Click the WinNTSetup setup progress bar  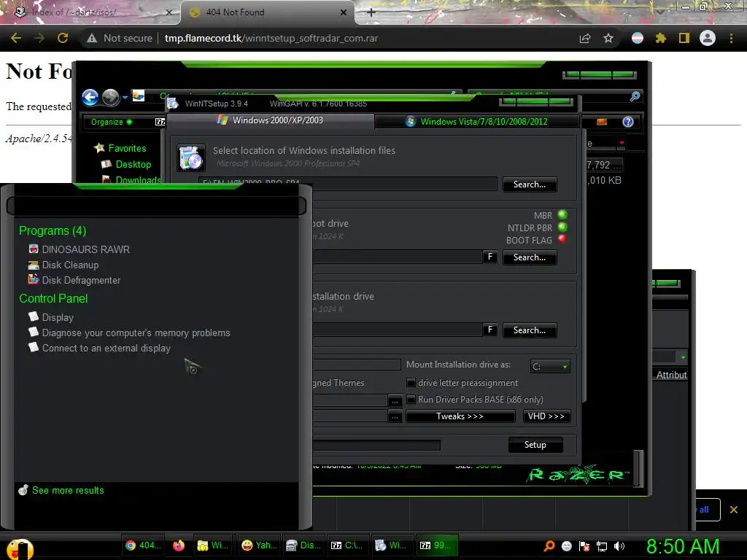(x=376, y=445)
